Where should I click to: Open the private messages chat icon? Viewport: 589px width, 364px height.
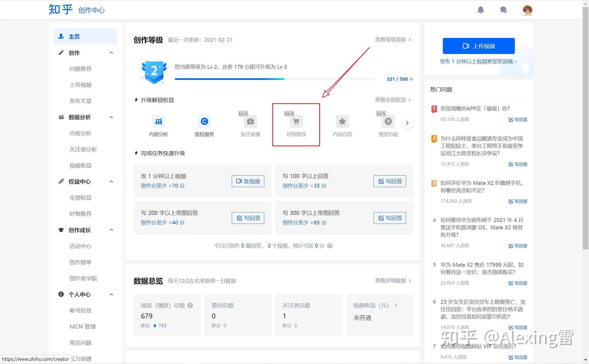click(503, 10)
